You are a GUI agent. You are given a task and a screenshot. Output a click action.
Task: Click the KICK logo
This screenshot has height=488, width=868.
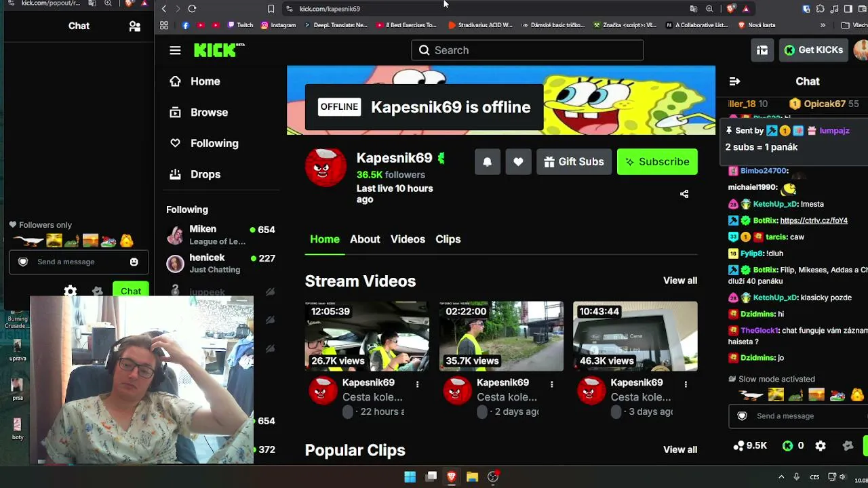coord(218,50)
